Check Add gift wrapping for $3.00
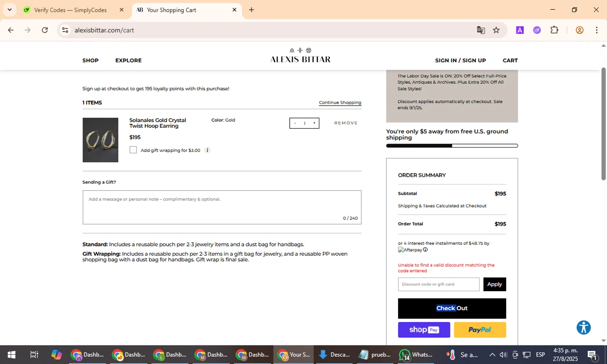This screenshot has height=364, width=607. pyautogui.click(x=133, y=150)
